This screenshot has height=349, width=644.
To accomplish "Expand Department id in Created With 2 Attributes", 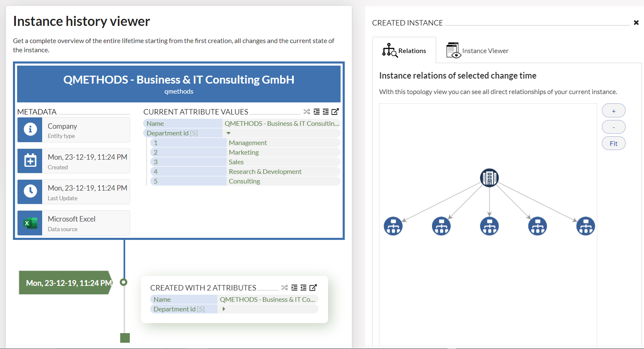I will 224,309.
